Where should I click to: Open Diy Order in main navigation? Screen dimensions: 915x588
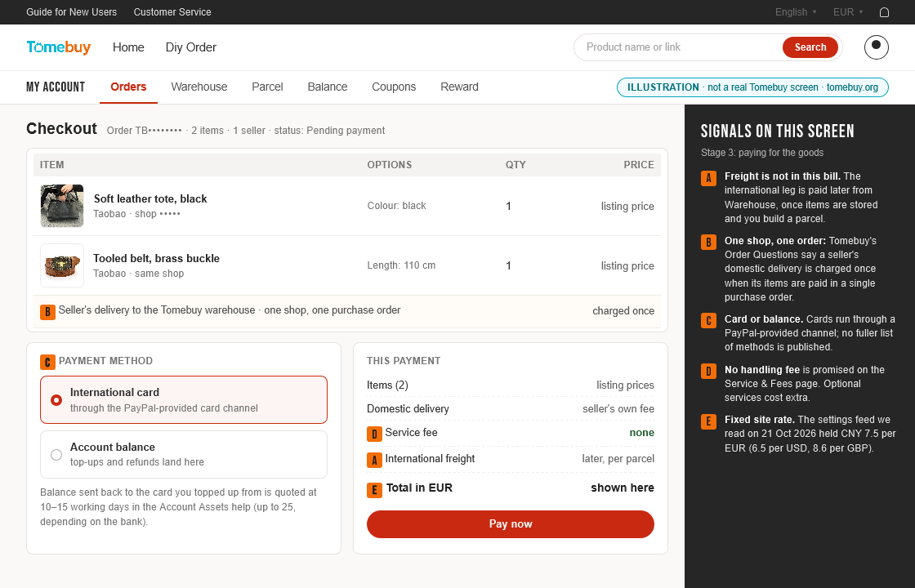coord(191,47)
